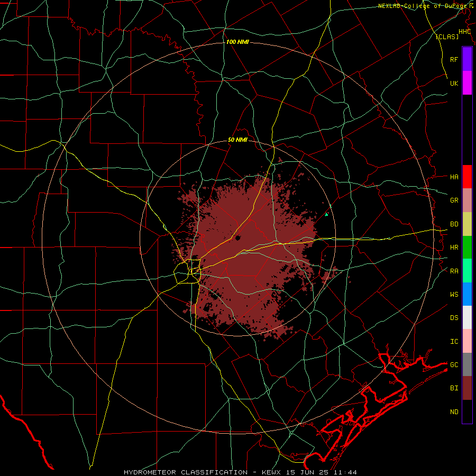Click the 'HHC' product label
The height and width of the screenshot is (476, 476).
coord(464,32)
